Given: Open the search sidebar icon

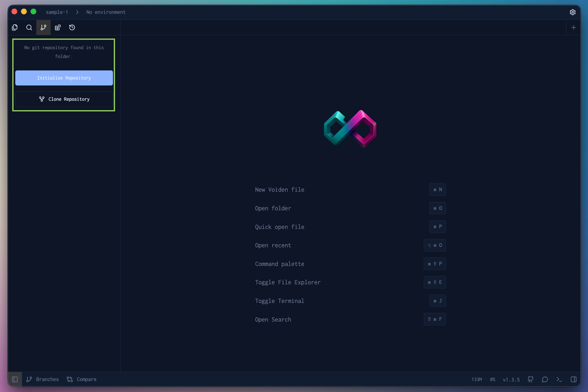Looking at the screenshot, I should point(29,27).
